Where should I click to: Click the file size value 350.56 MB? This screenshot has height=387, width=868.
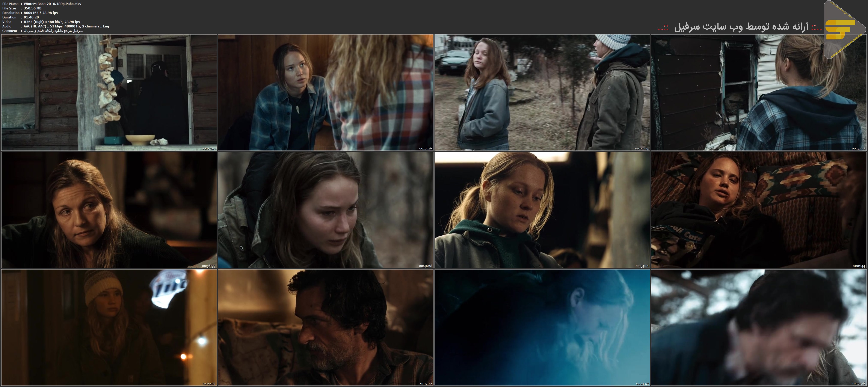(x=33, y=8)
